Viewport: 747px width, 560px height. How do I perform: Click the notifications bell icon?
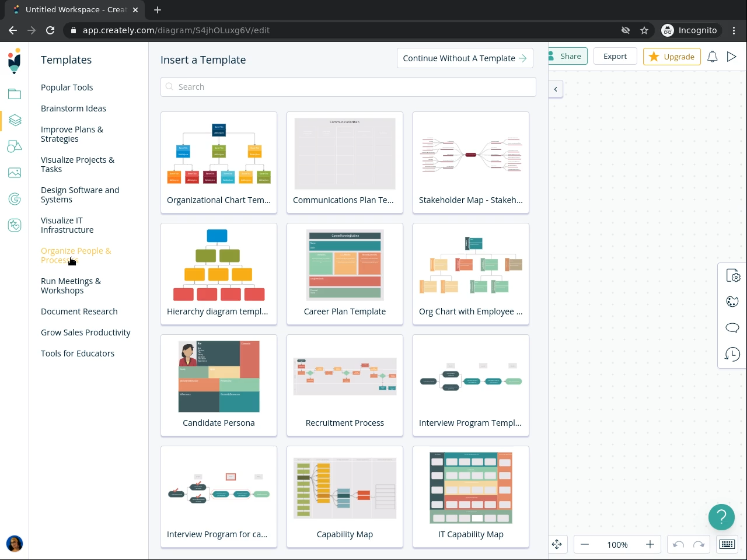(713, 57)
